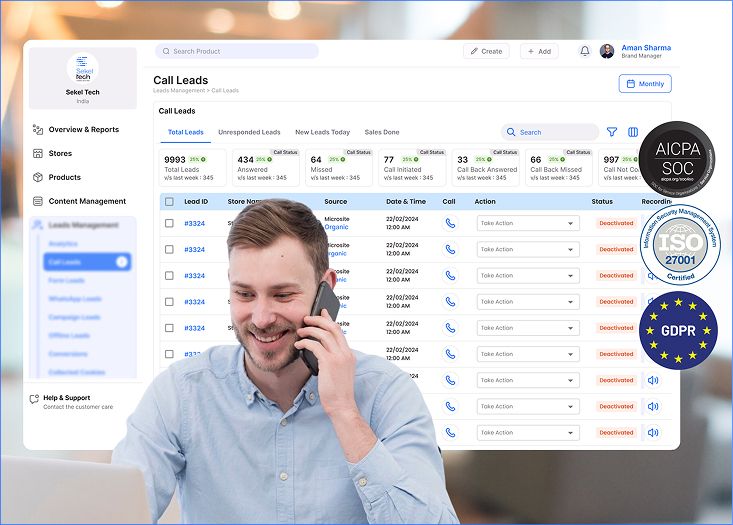This screenshot has height=525, width=733.
Task: Open notifications bell icon
Action: [x=585, y=51]
